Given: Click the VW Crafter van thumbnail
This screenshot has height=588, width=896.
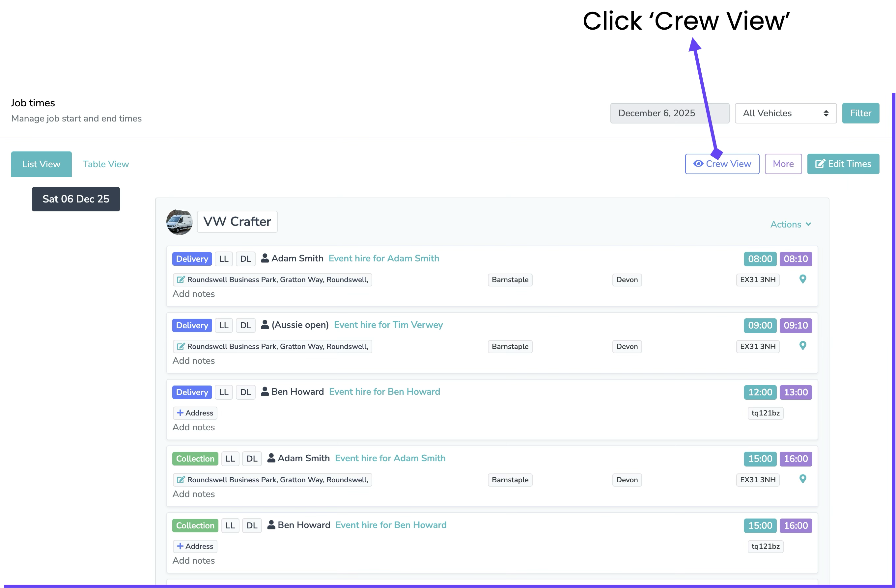Looking at the screenshot, I should pos(180,222).
